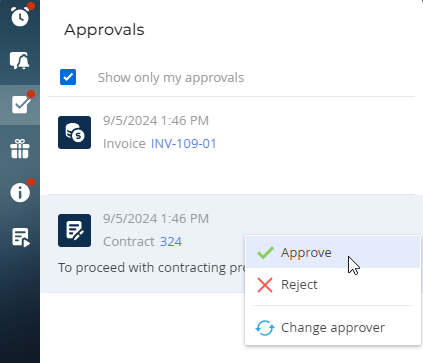The width and height of the screenshot is (423, 363).
Task: Uncheck the Show only my approvals checkbox
Action: [68, 77]
